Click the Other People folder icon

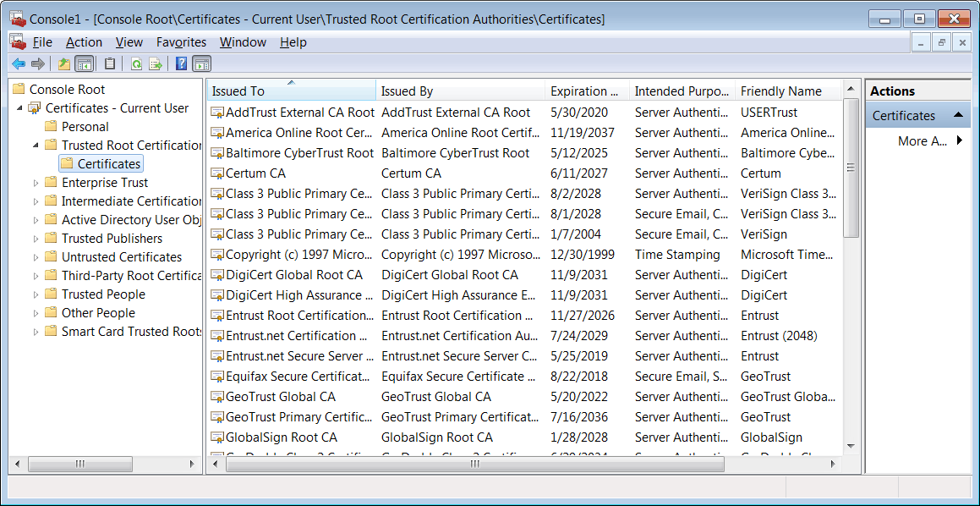(x=52, y=313)
